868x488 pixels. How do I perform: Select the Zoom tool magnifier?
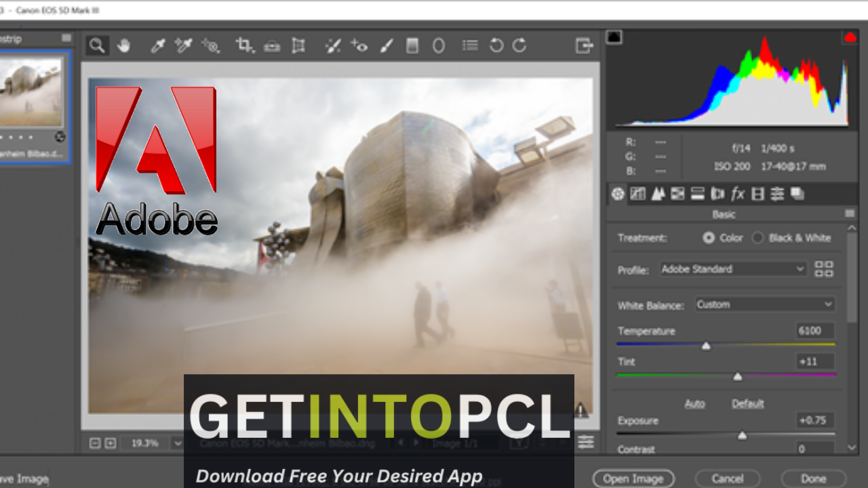[97, 45]
